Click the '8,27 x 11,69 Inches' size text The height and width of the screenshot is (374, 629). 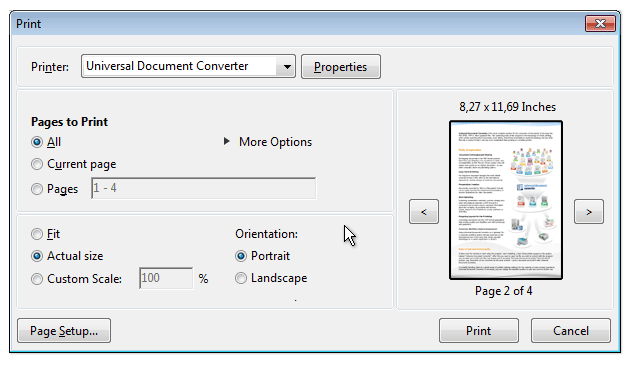(x=507, y=107)
